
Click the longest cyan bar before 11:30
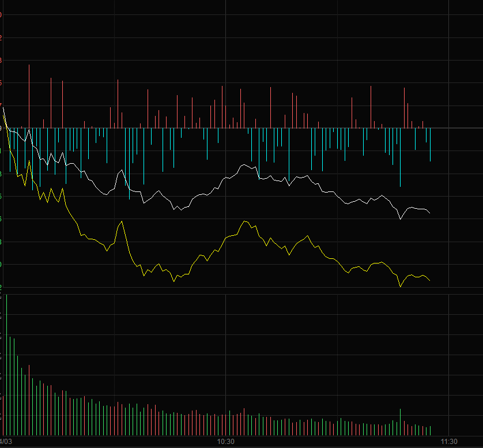[400, 157]
